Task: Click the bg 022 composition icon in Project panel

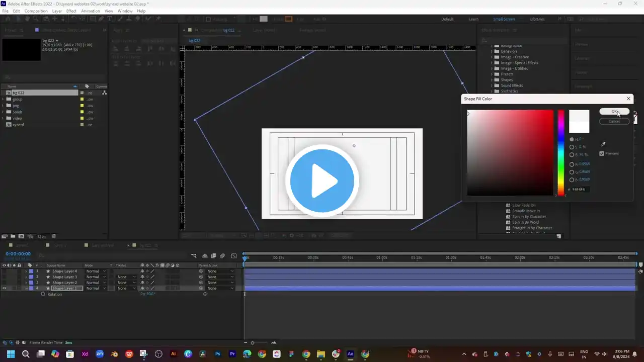Action: pyautogui.click(x=9, y=93)
